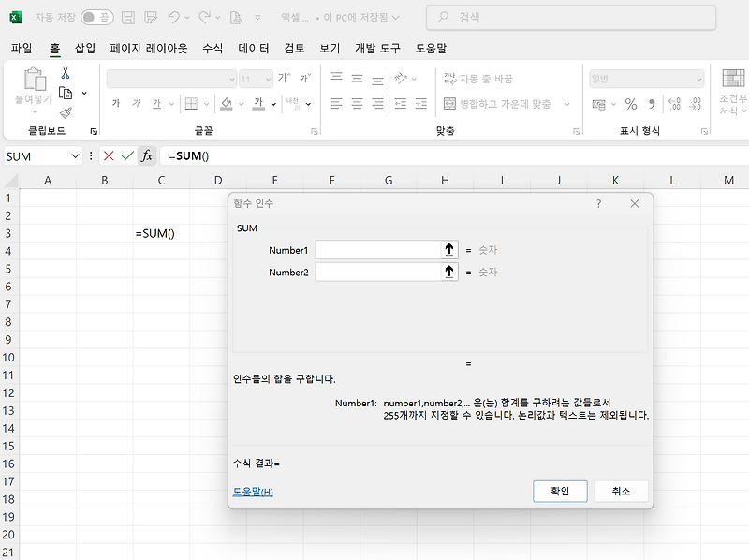Click the decrease indent icon
The width and height of the screenshot is (749, 560).
pyautogui.click(x=401, y=104)
